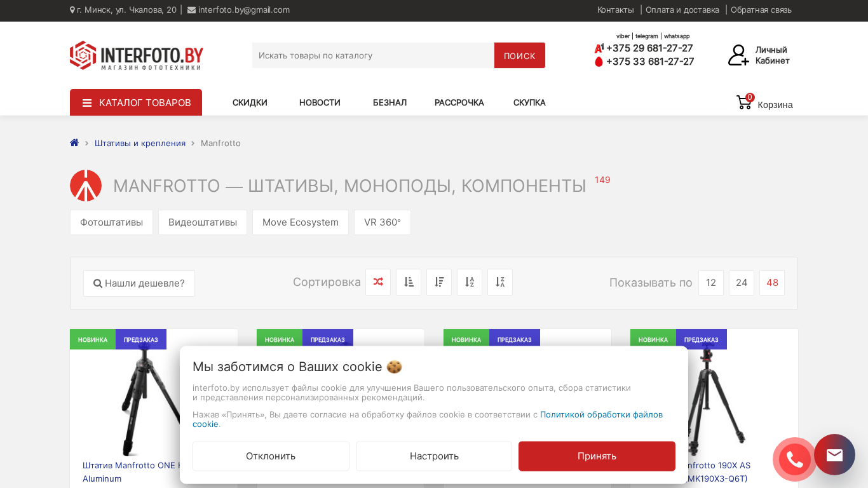
Task: Focus the catalog search input field
Action: coord(373,55)
